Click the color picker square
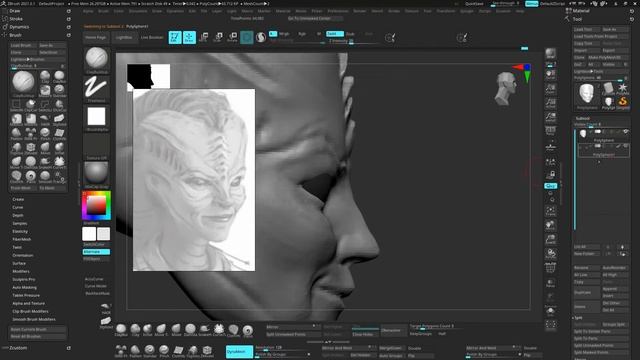Screen dimensions: 640x360 [x=96, y=206]
